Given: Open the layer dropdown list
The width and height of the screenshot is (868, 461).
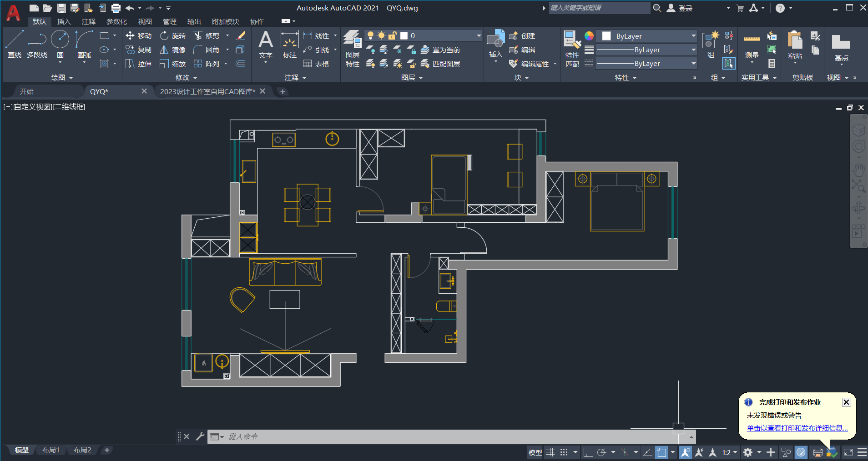Looking at the screenshot, I should tap(479, 35).
